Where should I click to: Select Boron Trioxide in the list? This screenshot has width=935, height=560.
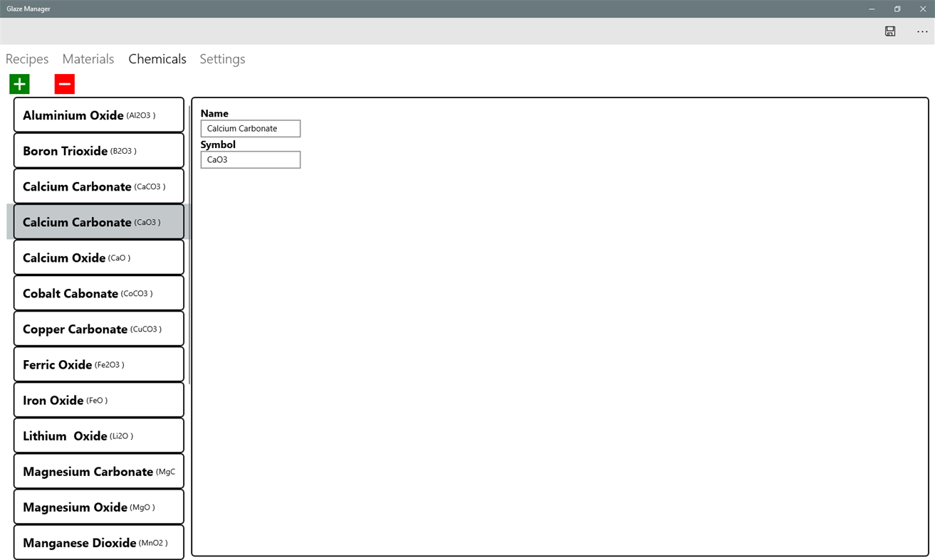[98, 150]
